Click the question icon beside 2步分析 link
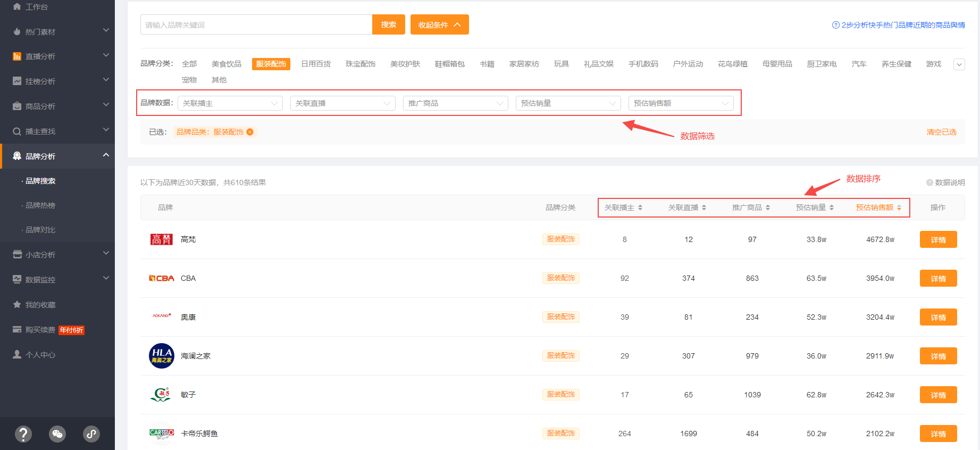Screen dimensions: 980x450 (835, 25)
